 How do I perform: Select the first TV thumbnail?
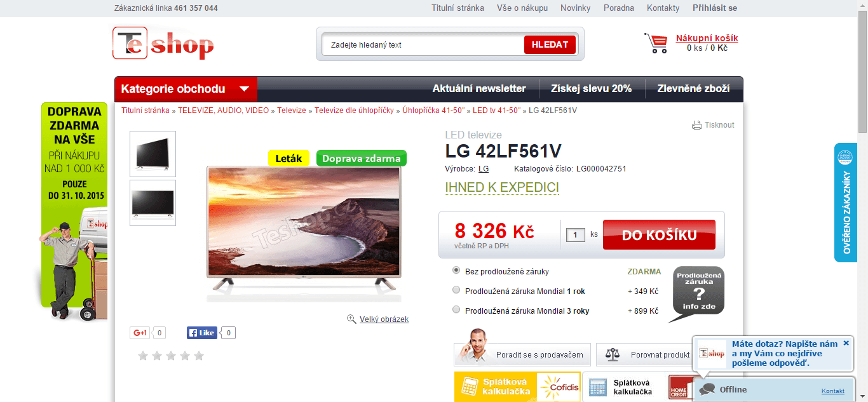pos(153,154)
